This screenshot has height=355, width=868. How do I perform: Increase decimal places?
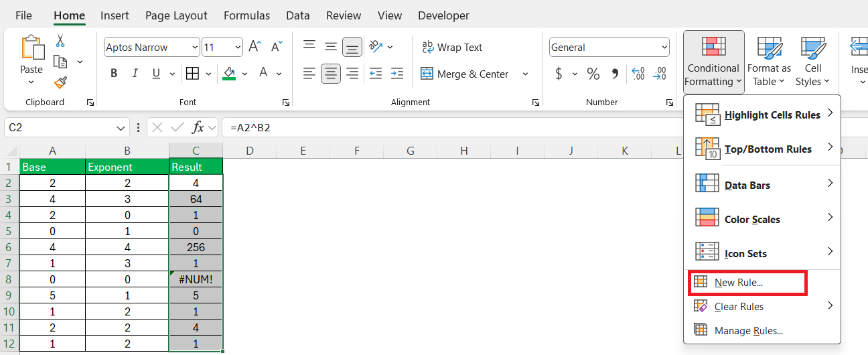pos(638,74)
